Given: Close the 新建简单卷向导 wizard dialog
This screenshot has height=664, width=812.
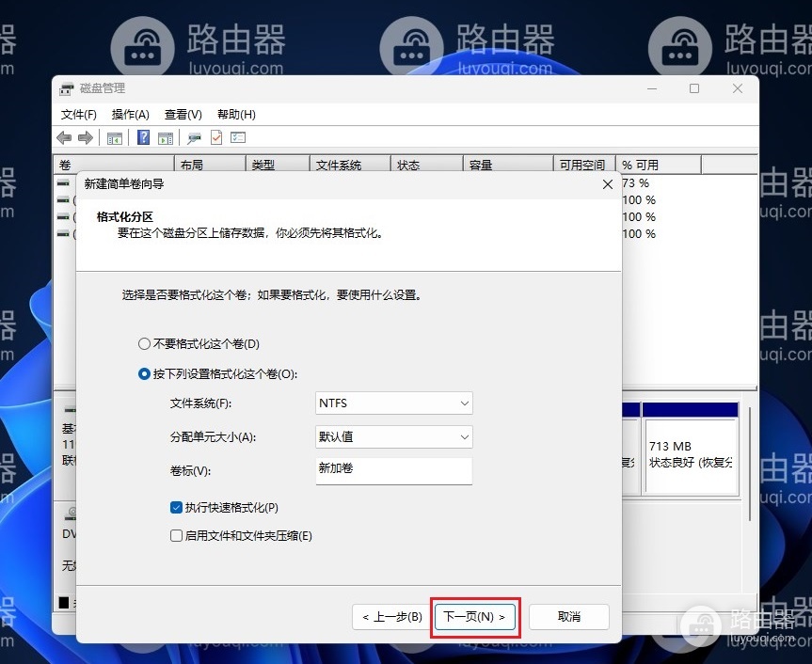Looking at the screenshot, I should click(608, 184).
